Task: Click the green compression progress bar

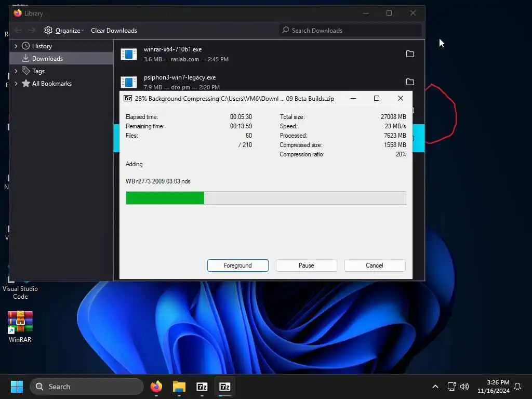Action: tap(165, 198)
